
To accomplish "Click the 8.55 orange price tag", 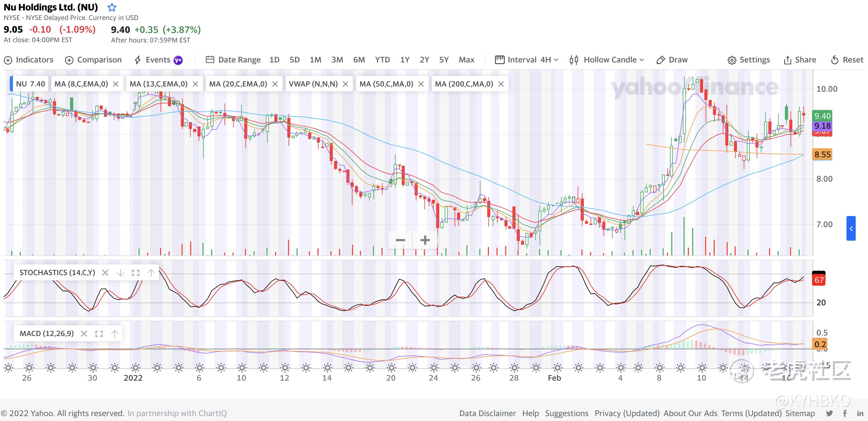I will pos(822,154).
